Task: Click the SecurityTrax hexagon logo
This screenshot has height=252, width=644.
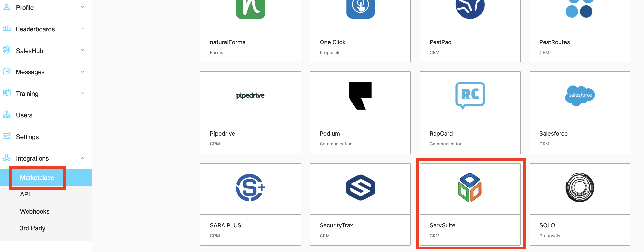Action: [360, 187]
